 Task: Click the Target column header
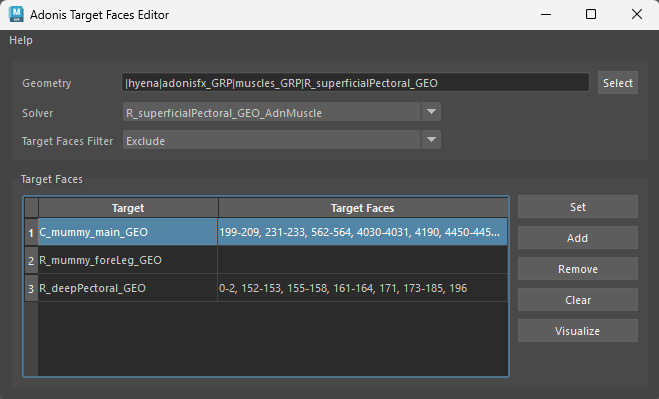tap(128, 208)
